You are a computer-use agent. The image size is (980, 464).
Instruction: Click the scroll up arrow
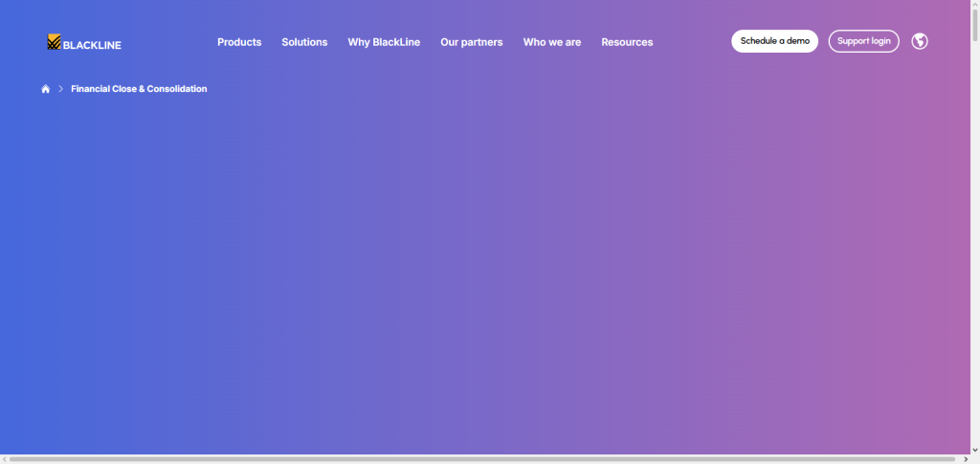point(975,4)
